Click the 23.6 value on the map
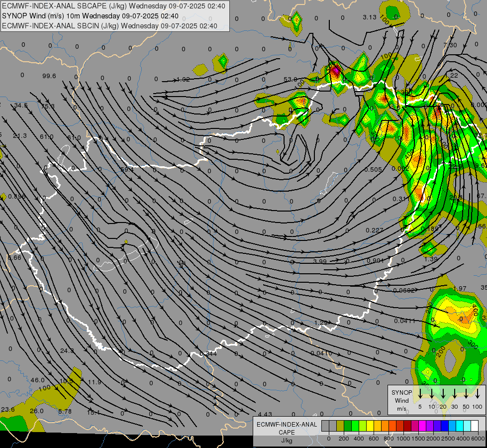The height and width of the screenshot is (448, 487). [8, 410]
